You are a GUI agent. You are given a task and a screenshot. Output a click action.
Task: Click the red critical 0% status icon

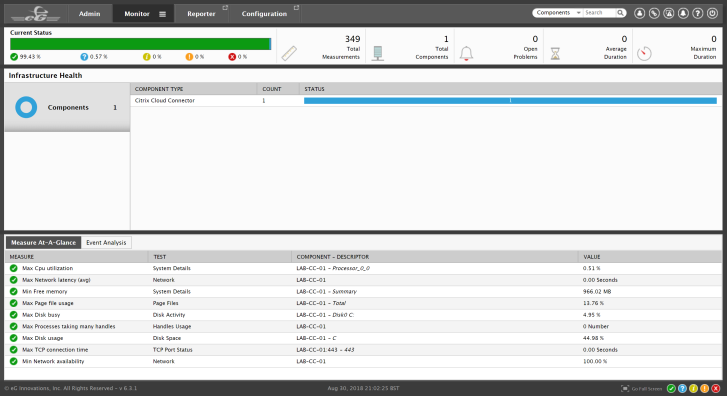pos(232,57)
